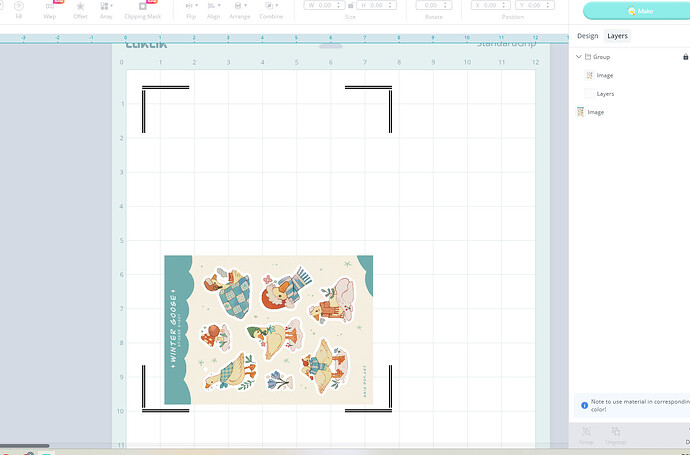This screenshot has height=455, width=690.
Task: Select the Image layer inside Group
Action: tap(604, 75)
